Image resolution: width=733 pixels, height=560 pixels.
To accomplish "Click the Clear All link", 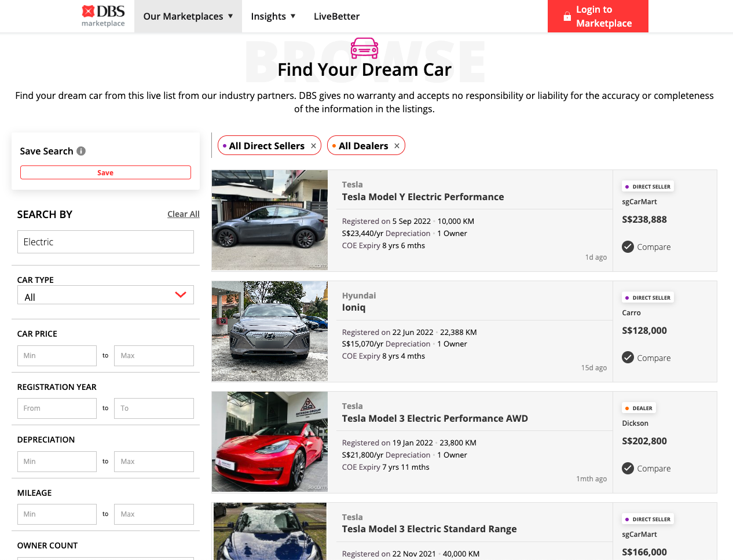I will tap(184, 214).
